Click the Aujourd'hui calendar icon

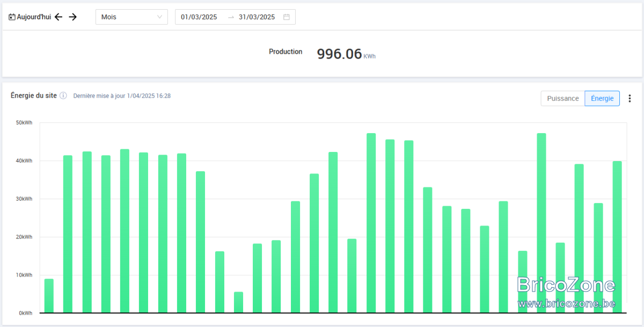[12, 17]
